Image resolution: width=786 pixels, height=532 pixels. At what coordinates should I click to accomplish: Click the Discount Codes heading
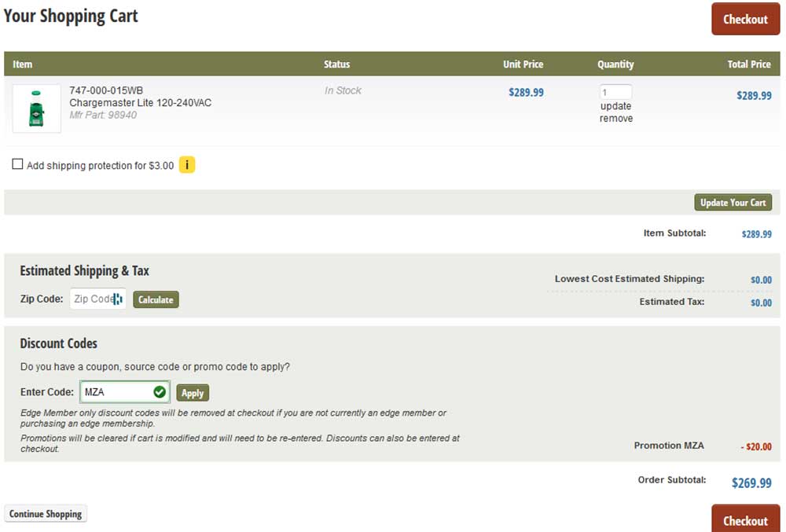click(x=59, y=343)
